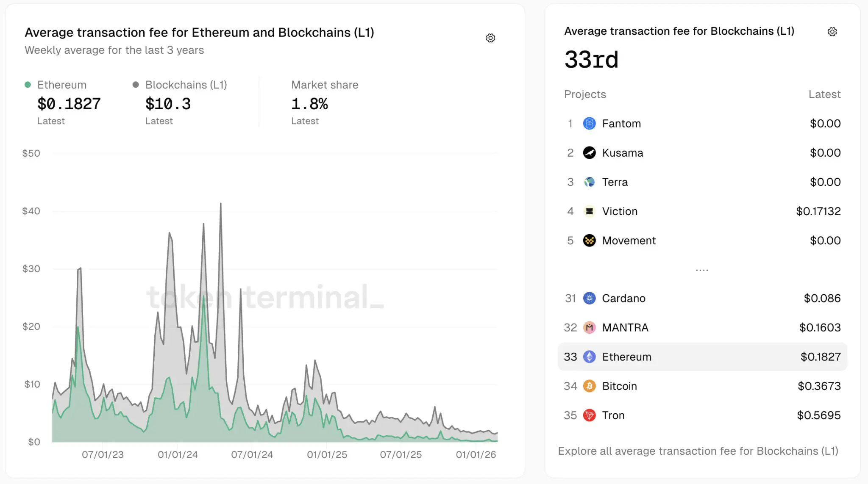Click the token terminal watermark
868x484 pixels.
265,298
